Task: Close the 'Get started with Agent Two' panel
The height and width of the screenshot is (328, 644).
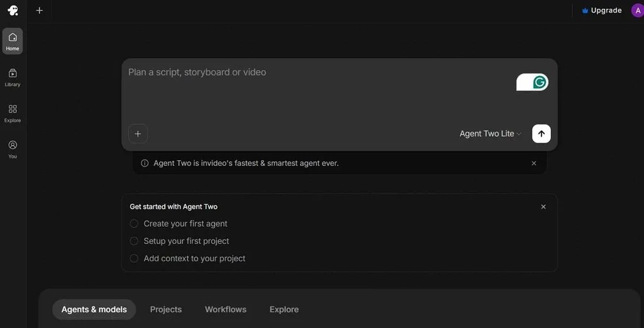Action: (543, 207)
